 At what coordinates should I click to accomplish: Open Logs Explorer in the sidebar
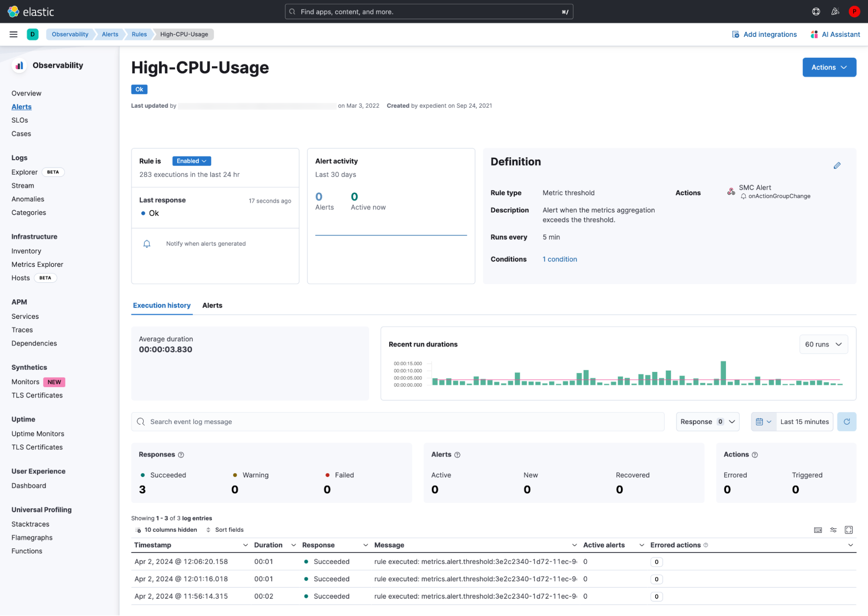[24, 172]
